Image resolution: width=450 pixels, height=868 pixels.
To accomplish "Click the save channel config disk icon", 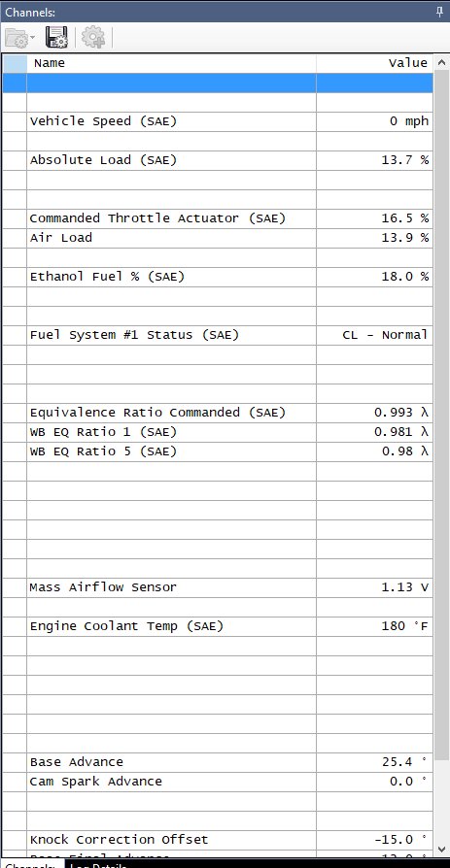I will 56,37.
